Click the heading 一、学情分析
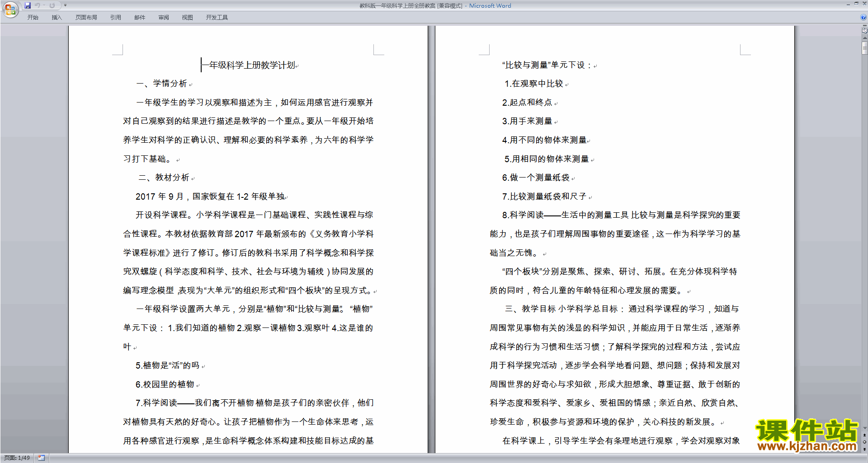Image resolution: width=868 pixels, height=463 pixels. pyautogui.click(x=162, y=84)
